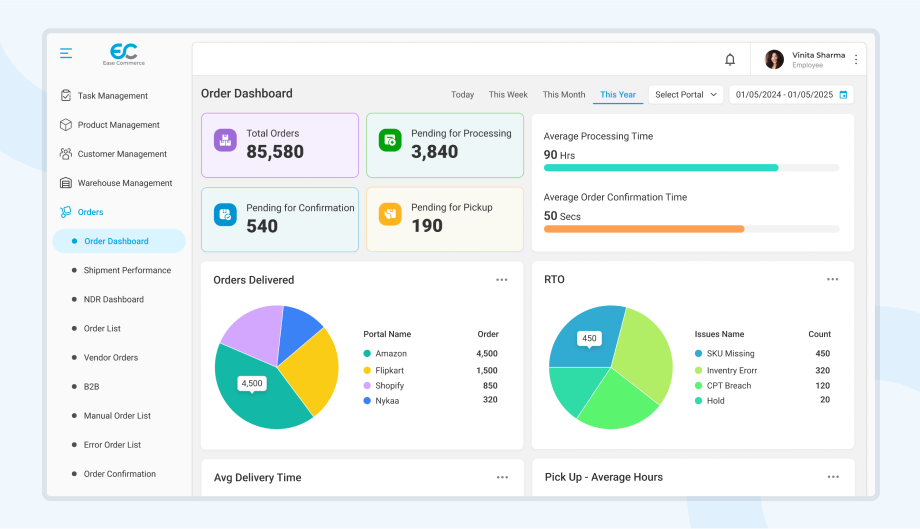This screenshot has width=920, height=529.
Task: Click the Shopify legend color dot
Action: click(367, 385)
